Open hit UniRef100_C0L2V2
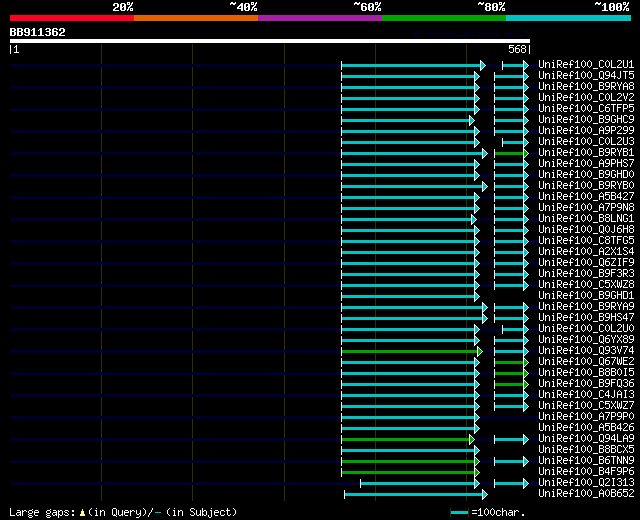The height and width of the screenshot is (520, 640). coord(586,98)
